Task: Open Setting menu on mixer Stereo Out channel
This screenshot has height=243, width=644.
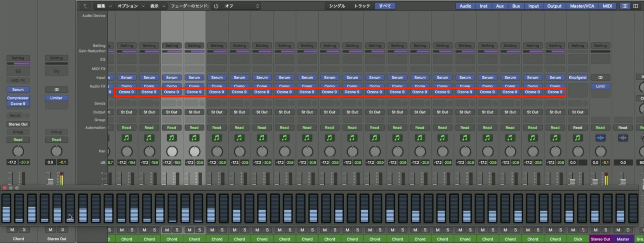Action: coord(600,46)
